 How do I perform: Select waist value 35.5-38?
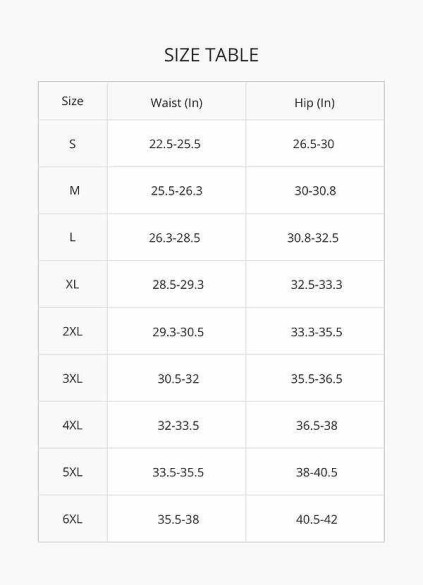pos(178,519)
